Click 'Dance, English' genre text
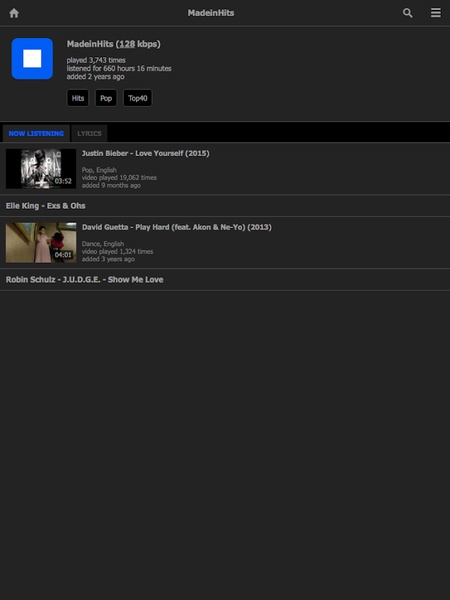450x600 pixels. coord(103,244)
